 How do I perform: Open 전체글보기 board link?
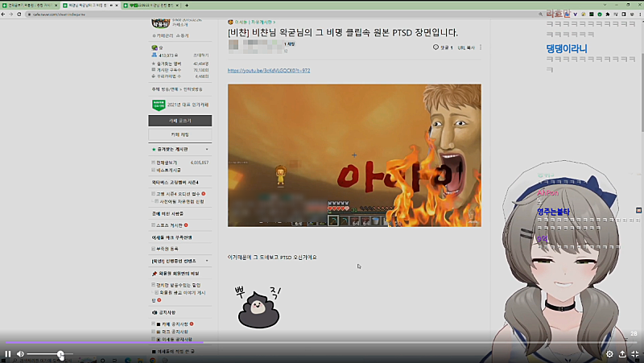[x=167, y=163]
